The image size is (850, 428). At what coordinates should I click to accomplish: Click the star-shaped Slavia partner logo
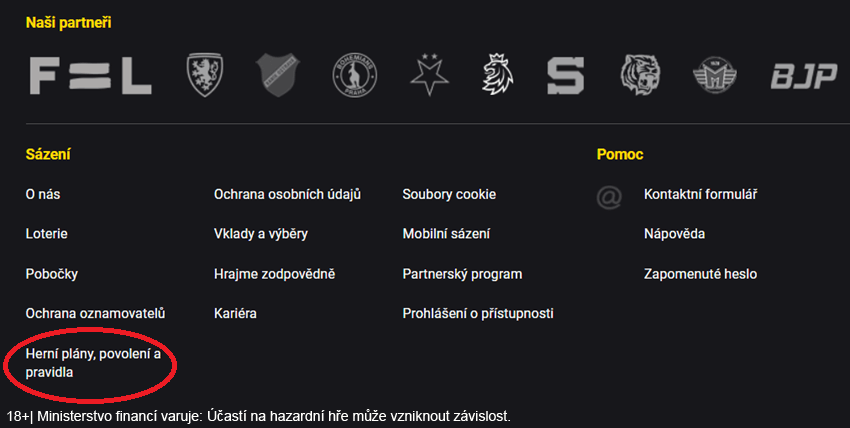[431, 75]
